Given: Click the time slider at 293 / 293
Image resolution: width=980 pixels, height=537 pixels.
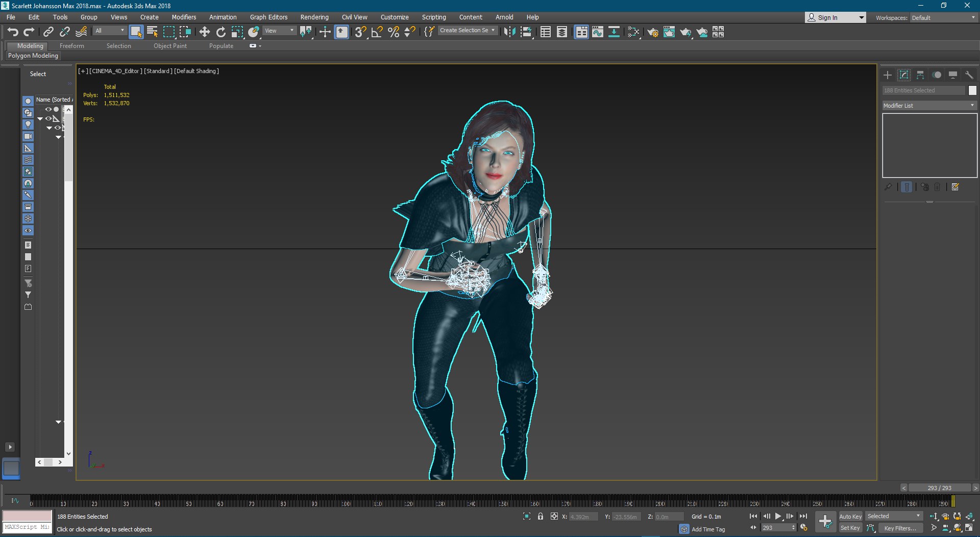Looking at the screenshot, I should tap(939, 488).
